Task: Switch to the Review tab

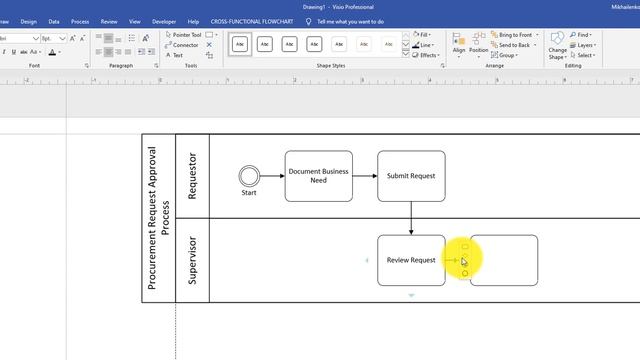Action: click(109, 22)
